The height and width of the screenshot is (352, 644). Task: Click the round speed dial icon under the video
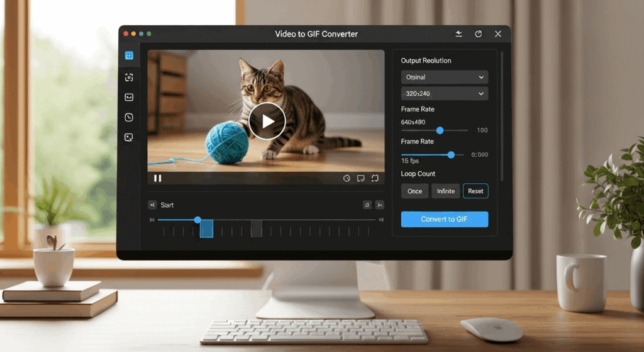point(347,178)
